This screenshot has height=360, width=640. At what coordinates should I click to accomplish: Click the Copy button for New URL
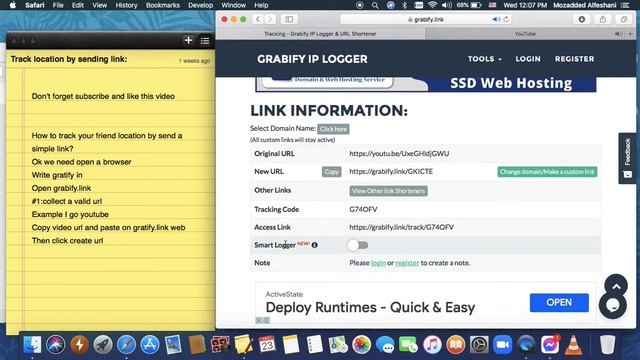[x=331, y=172]
